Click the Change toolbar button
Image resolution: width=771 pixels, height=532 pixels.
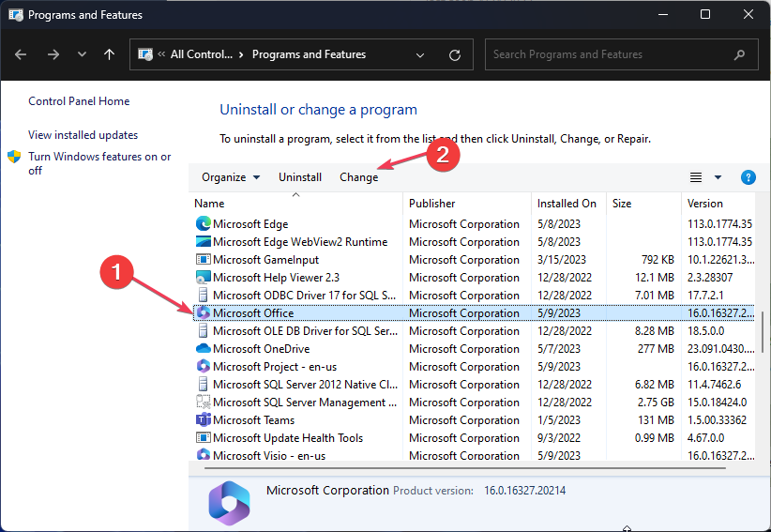pos(359,177)
